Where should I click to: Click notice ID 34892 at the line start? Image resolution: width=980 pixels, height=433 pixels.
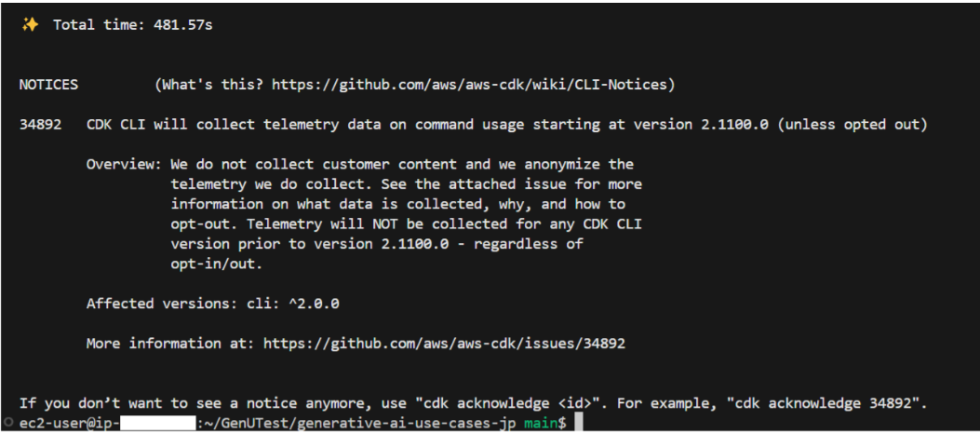(40, 125)
